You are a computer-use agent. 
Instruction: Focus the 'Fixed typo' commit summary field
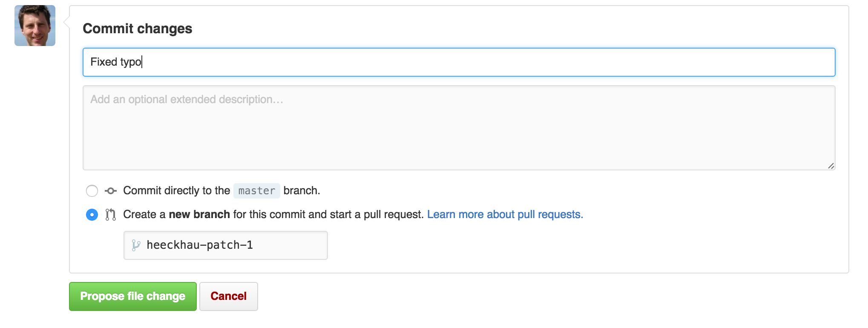click(x=459, y=62)
